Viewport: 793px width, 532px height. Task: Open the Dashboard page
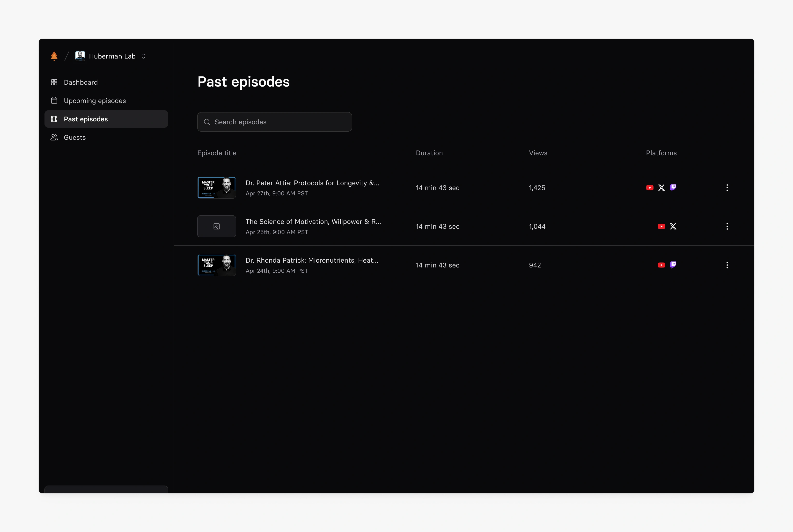pos(106,82)
